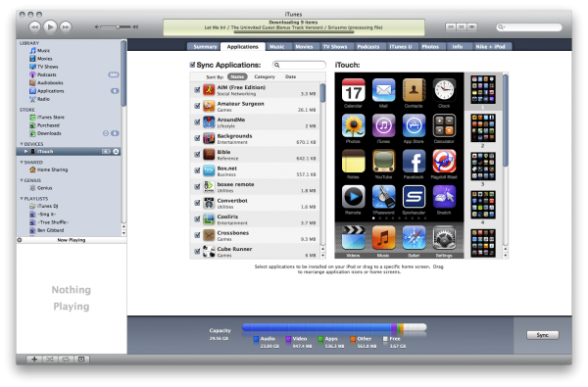Click the Play button in the toolbar
The image size is (588, 387).
coord(50,27)
